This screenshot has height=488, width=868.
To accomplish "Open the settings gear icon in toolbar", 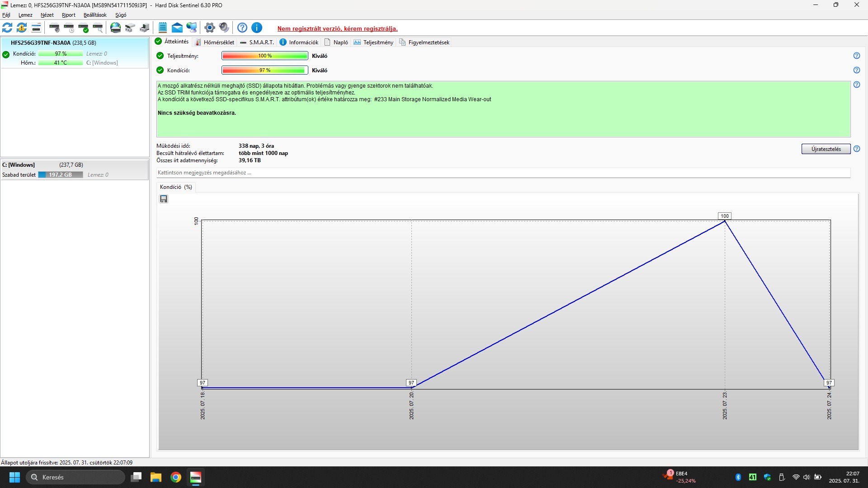I will click(x=209, y=28).
